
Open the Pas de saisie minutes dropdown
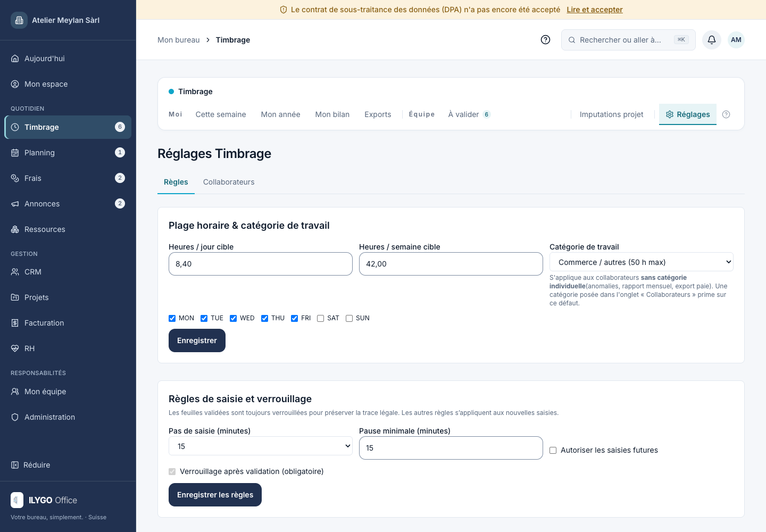pyautogui.click(x=261, y=446)
